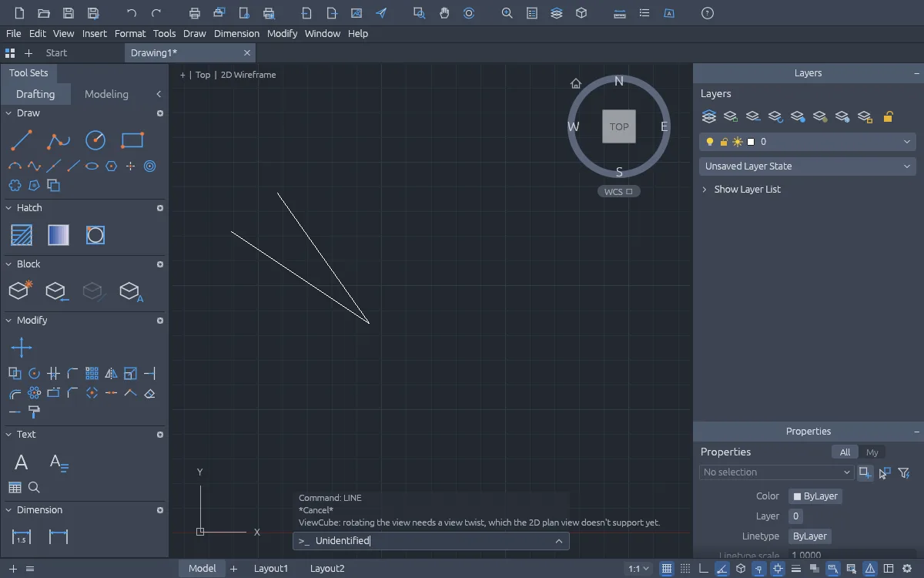
Task: Click the WCS coordinate system button
Action: coord(618,192)
